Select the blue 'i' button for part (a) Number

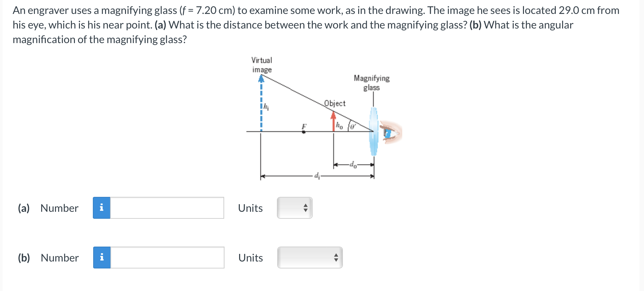click(x=102, y=208)
